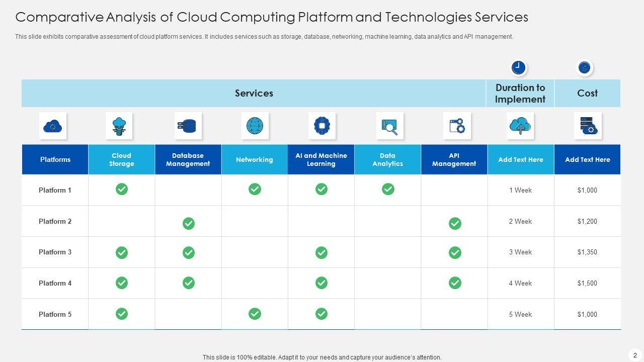This screenshot has width=644, height=362.
Task: Click the "Database Management" column header
Action: click(188, 159)
